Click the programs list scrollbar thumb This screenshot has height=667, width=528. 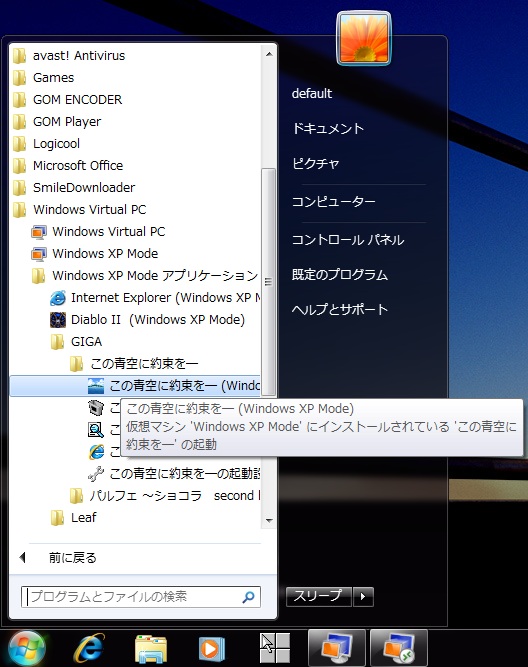(268, 282)
